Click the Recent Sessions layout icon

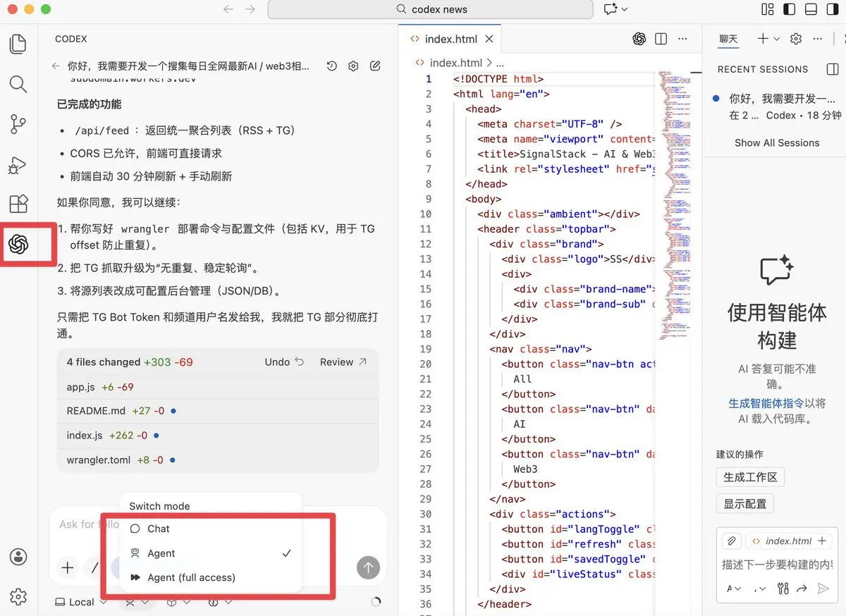[832, 69]
